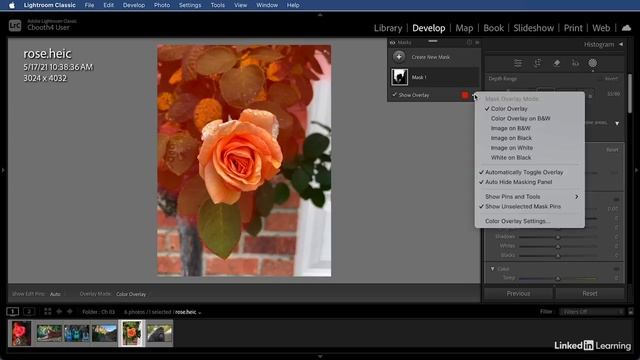This screenshot has width=640, height=360.
Task: Choose Image on Black mode
Action: 511,138
